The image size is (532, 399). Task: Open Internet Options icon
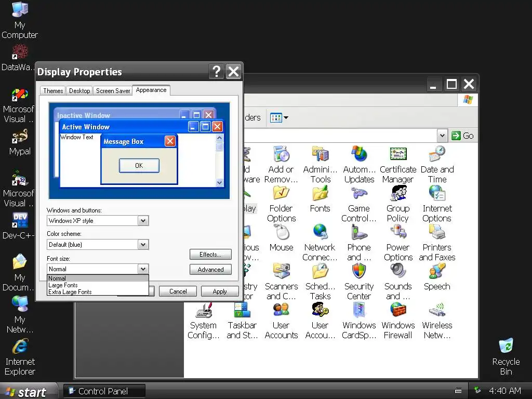pyautogui.click(x=437, y=204)
